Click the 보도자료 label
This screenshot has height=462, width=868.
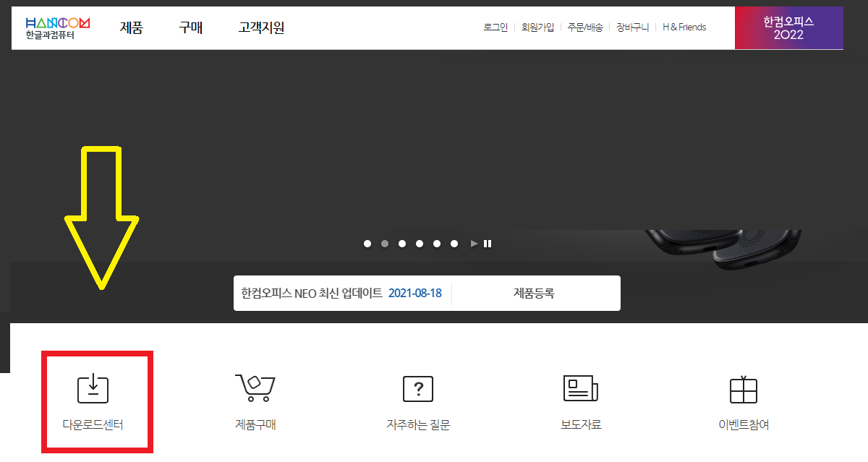(581, 425)
